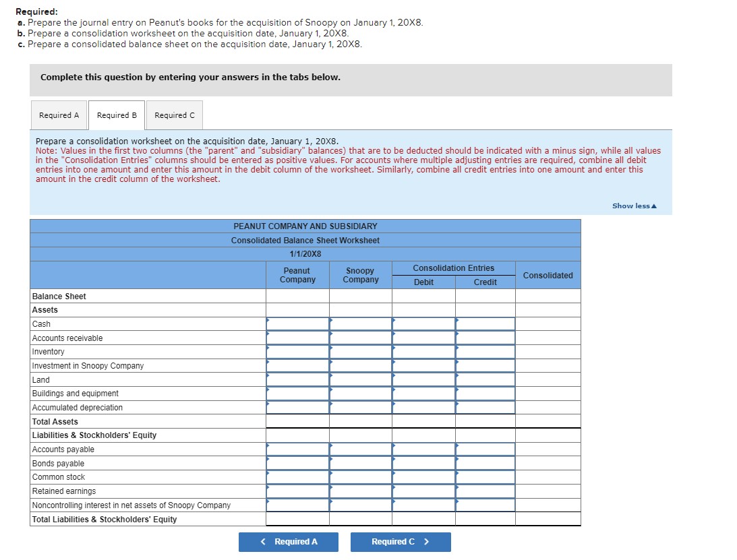The width and height of the screenshot is (737, 560).
Task: Select Accounts payable Snoopy Company cell
Action: click(361, 449)
